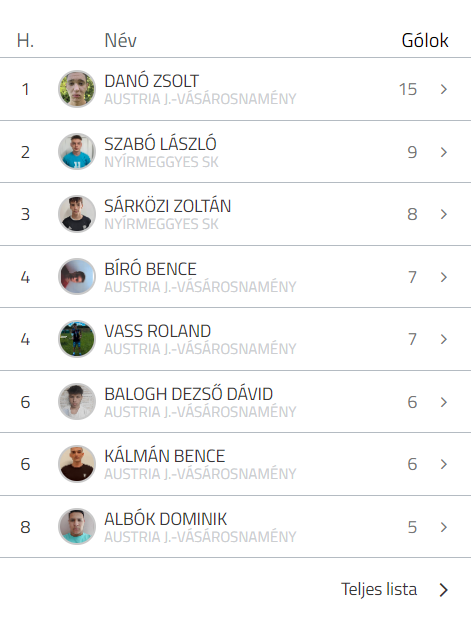Open Bíró Bence's avatar image
The image size is (475, 630).
pyautogui.click(x=77, y=276)
